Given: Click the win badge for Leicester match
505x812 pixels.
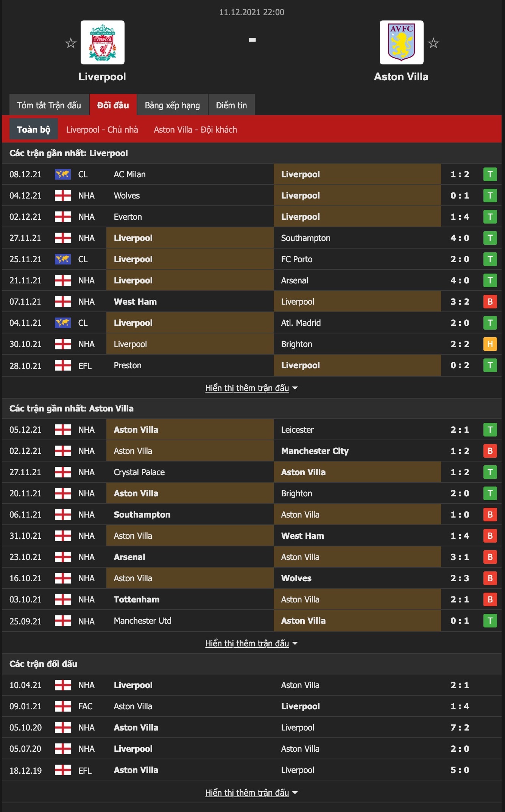Looking at the screenshot, I should click(490, 430).
